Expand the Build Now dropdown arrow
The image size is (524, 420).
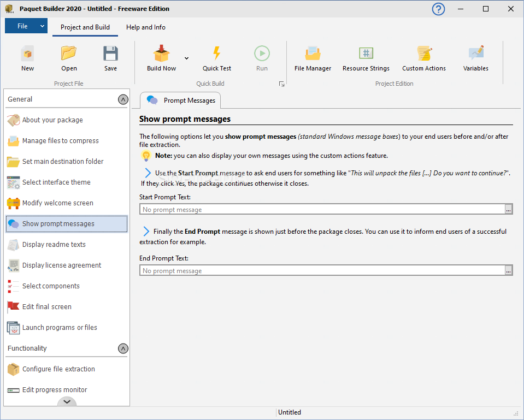186,58
